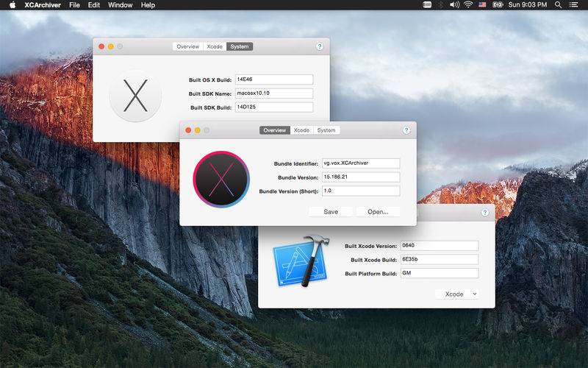Open the Apple menu

pyautogui.click(x=12, y=5)
